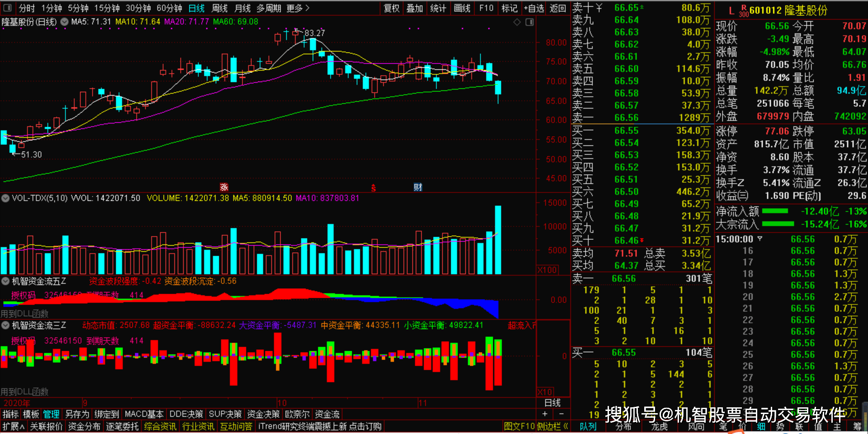
Task: Open the 画线 drawing tools
Action: click(x=462, y=8)
